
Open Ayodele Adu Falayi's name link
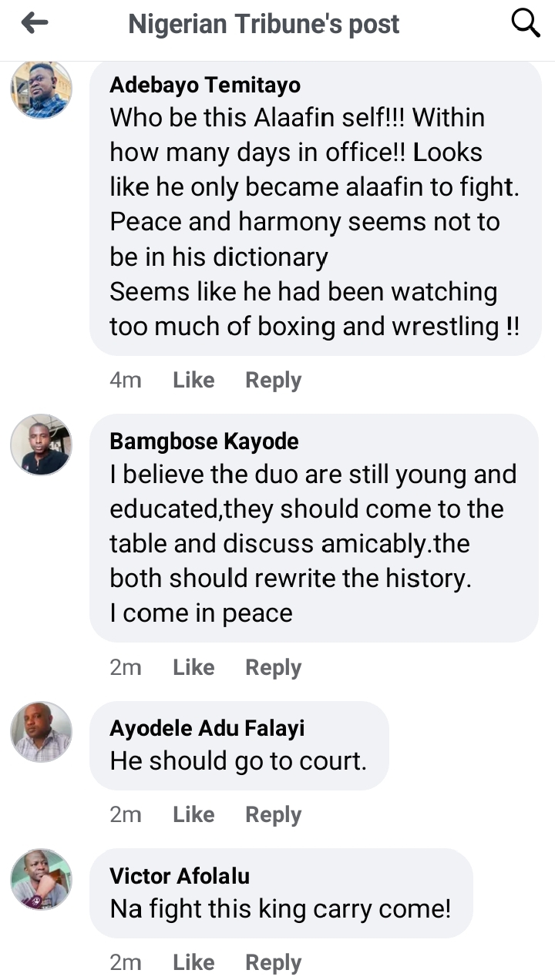coord(207,728)
